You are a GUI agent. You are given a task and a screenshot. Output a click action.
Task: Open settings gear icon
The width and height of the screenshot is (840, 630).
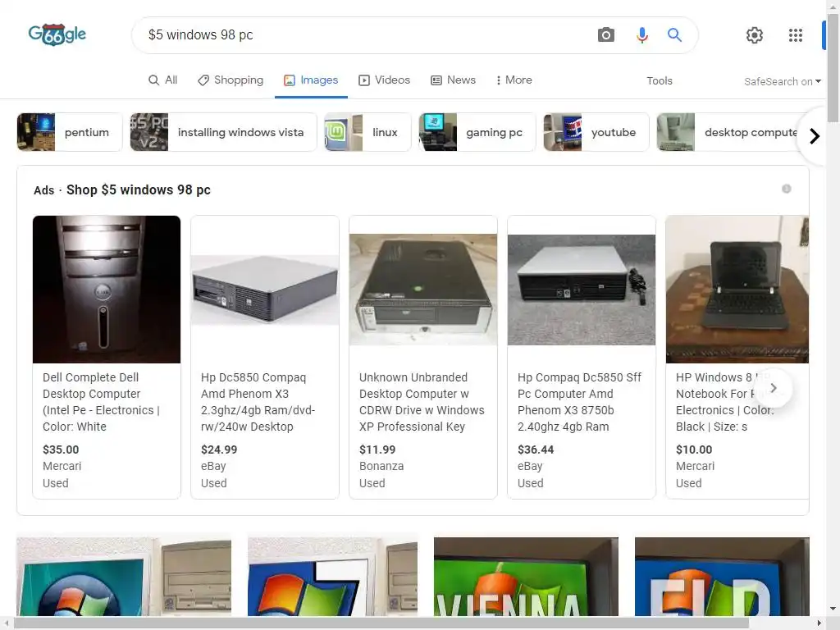point(755,35)
